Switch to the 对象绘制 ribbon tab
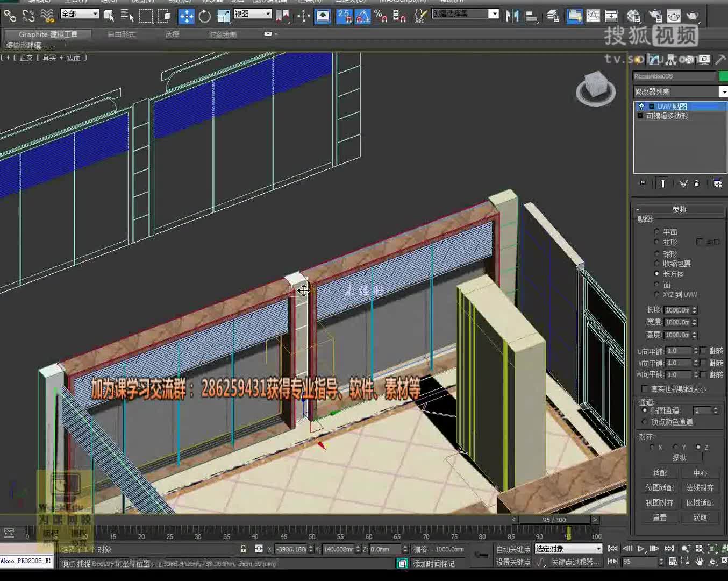Image resolution: width=728 pixels, height=581 pixels. (222, 34)
